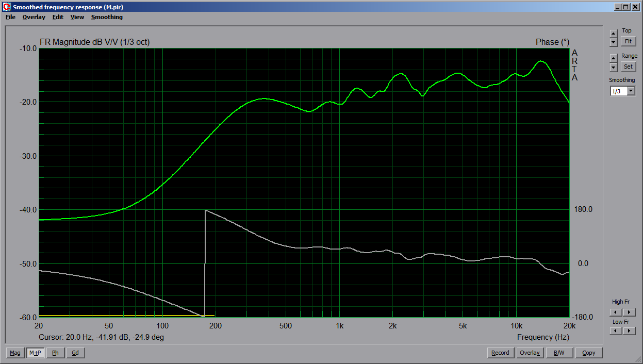Click the 1k frequency axis tick label

tap(339, 326)
